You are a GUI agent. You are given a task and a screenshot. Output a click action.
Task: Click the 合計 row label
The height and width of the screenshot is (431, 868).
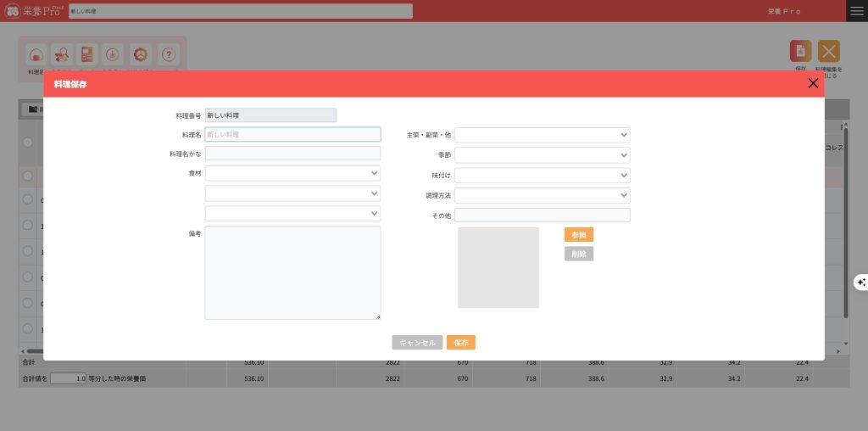click(x=28, y=363)
